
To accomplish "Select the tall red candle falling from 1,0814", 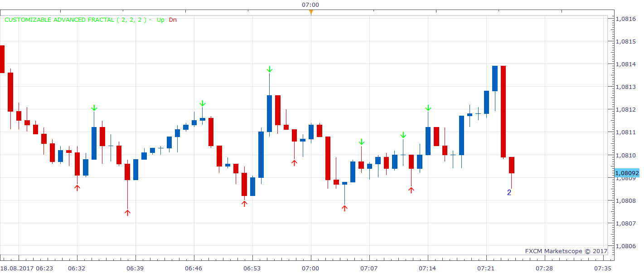I will click(503, 112).
